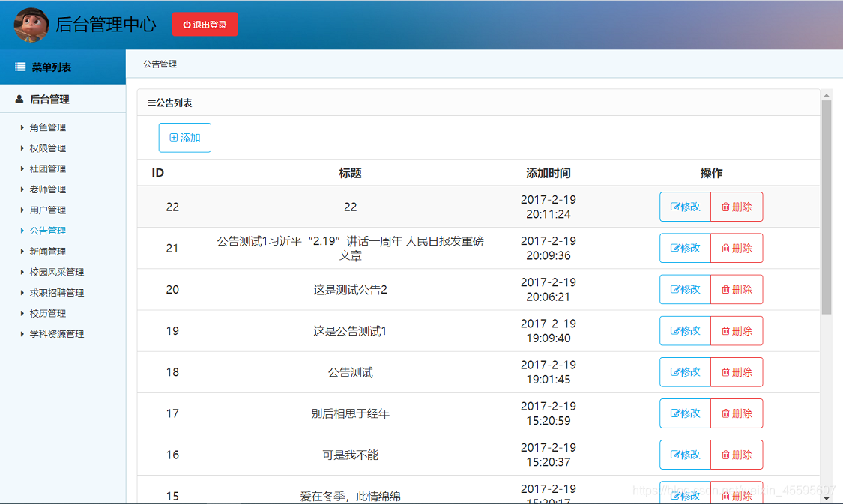Click the scrollbar up arrow
The image size is (843, 504).
click(827, 95)
